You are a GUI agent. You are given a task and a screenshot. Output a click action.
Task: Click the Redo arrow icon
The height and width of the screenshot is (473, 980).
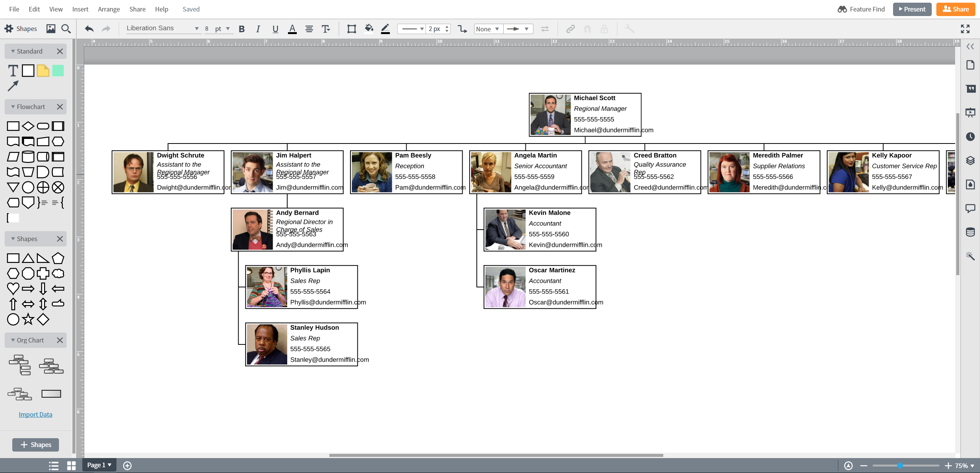click(x=106, y=29)
